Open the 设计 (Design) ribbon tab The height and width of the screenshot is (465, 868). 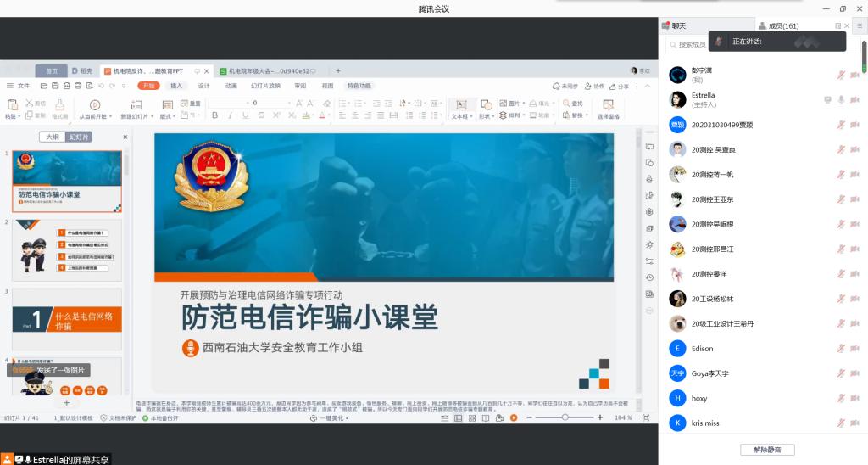click(203, 86)
